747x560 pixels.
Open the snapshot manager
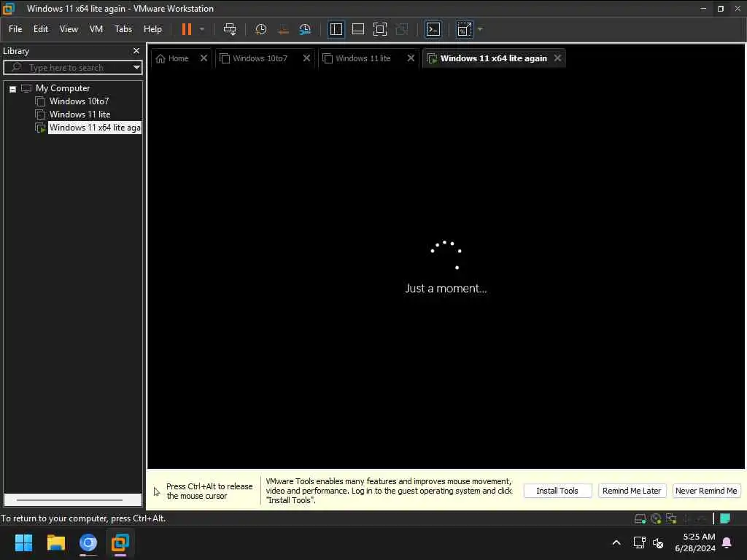[305, 29]
